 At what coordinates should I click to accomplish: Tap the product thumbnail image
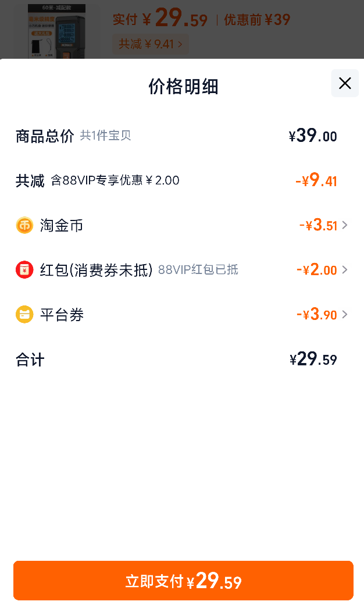57,31
